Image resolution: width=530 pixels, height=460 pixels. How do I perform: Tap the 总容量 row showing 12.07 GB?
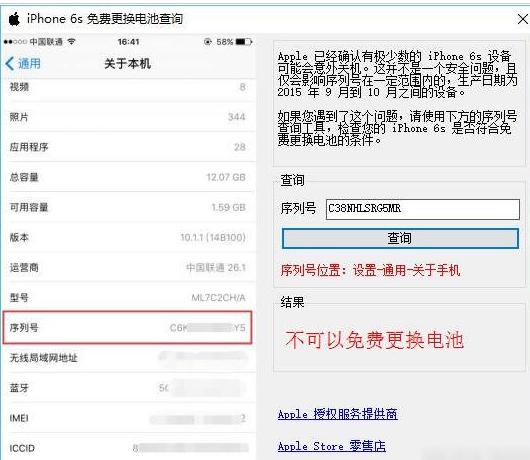(x=127, y=177)
